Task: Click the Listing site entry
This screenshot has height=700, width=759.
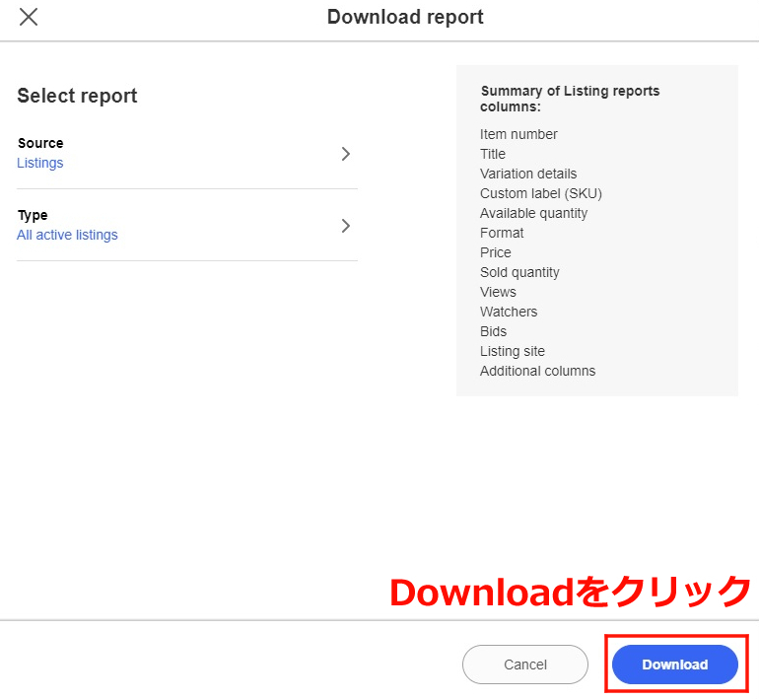Action: [513, 351]
